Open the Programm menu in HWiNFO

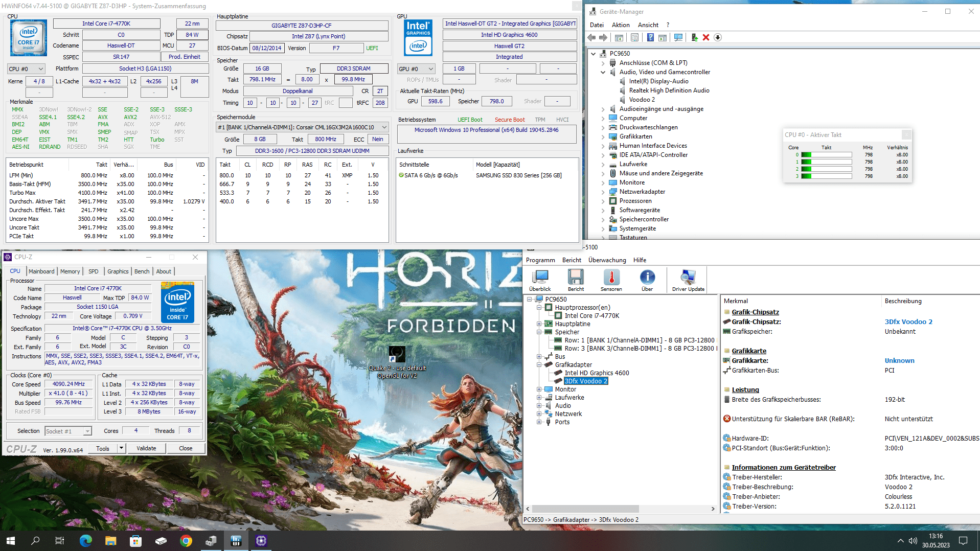pyautogui.click(x=540, y=260)
